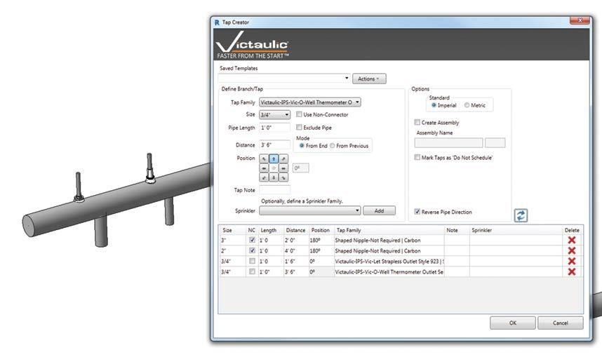This screenshot has width=602, height=364.
Task: Select 'Victaulic-IPS-Vic-Let Strapless Outlet Style 923' cell
Action: coord(389,261)
